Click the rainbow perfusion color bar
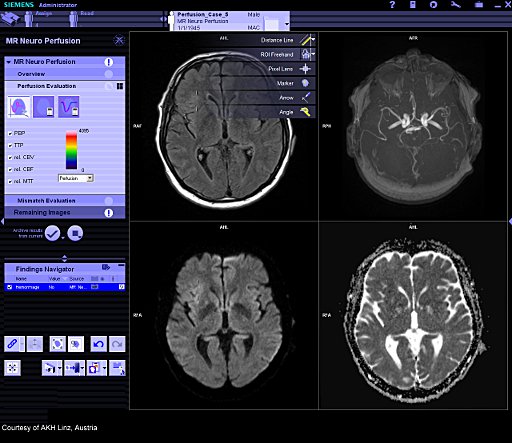Image resolution: width=512 pixels, height=443 pixels. pyautogui.click(x=71, y=150)
